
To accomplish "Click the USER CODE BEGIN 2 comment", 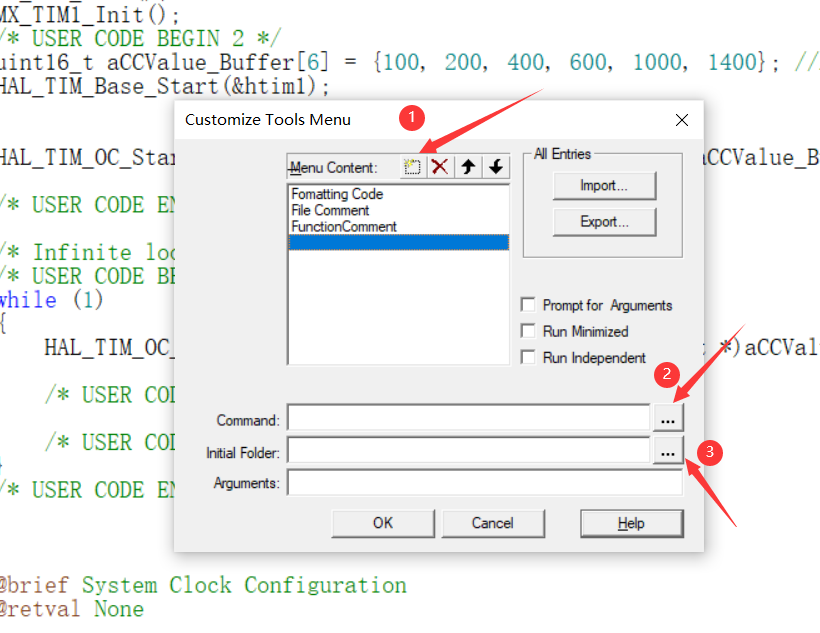I will click(x=140, y=39).
